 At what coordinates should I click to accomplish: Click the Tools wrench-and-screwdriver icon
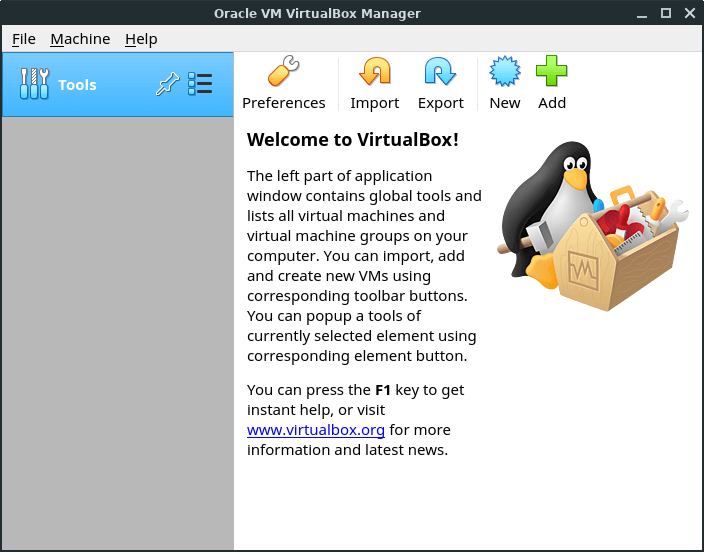tap(34, 84)
